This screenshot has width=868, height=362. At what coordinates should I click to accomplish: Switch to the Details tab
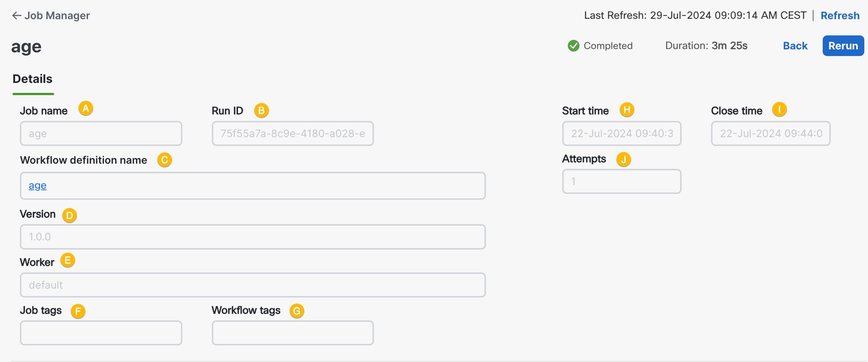(32, 79)
